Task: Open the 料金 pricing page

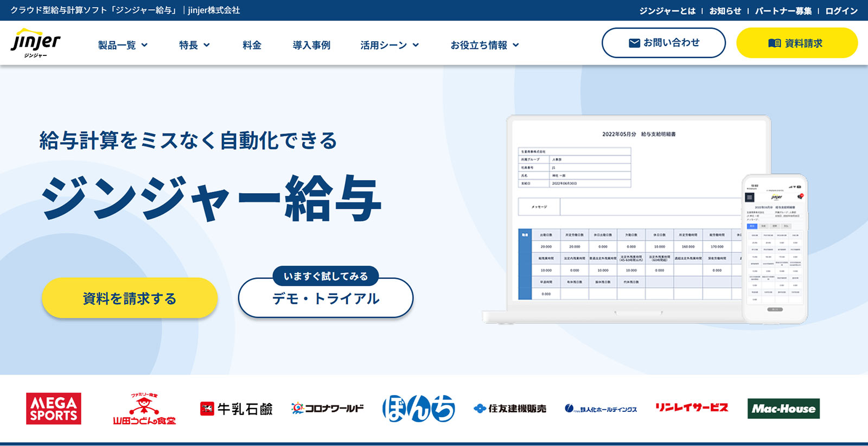Action: [252, 45]
